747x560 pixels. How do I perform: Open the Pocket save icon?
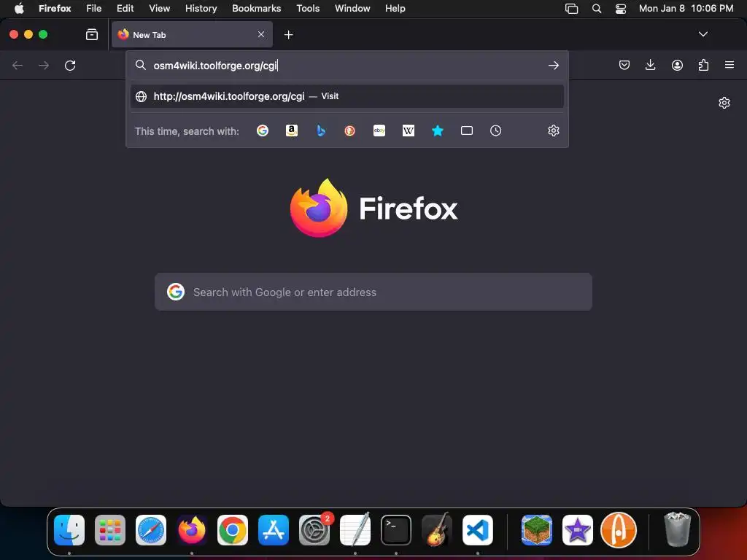click(x=624, y=65)
